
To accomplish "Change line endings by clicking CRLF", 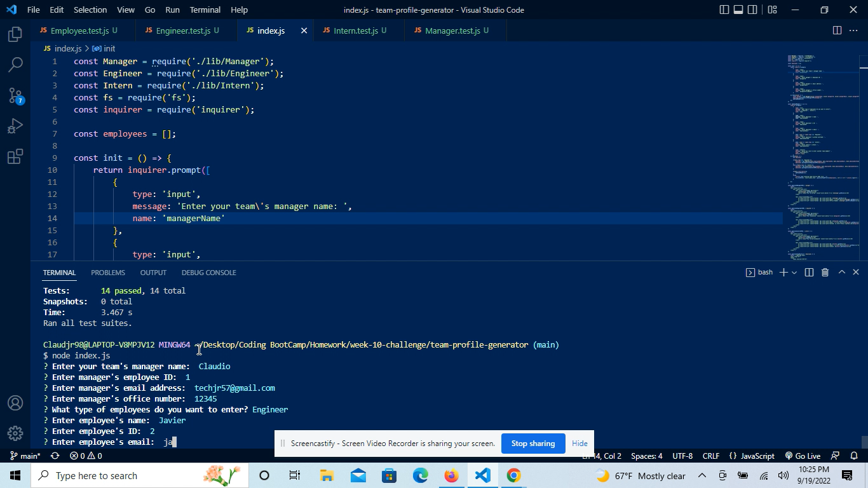I will [x=710, y=456].
